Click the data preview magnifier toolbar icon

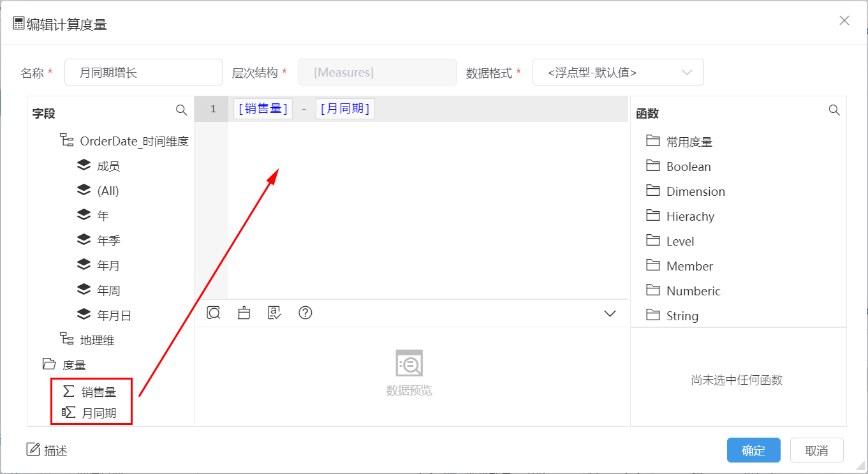click(x=214, y=313)
